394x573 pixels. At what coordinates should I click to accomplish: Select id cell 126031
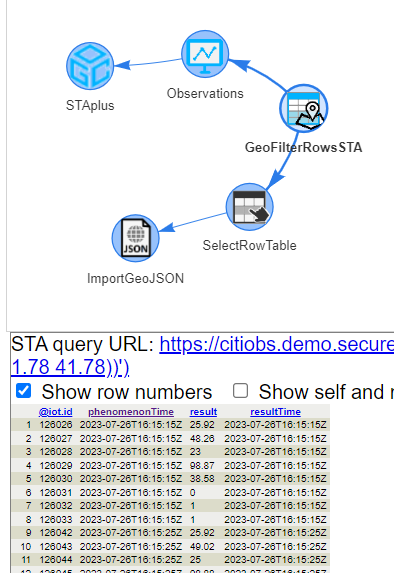pos(56,493)
